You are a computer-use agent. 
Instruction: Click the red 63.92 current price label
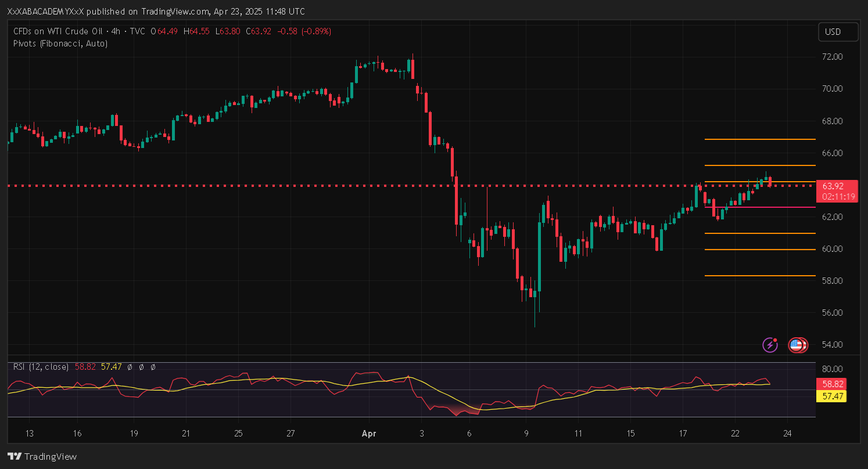(x=834, y=186)
